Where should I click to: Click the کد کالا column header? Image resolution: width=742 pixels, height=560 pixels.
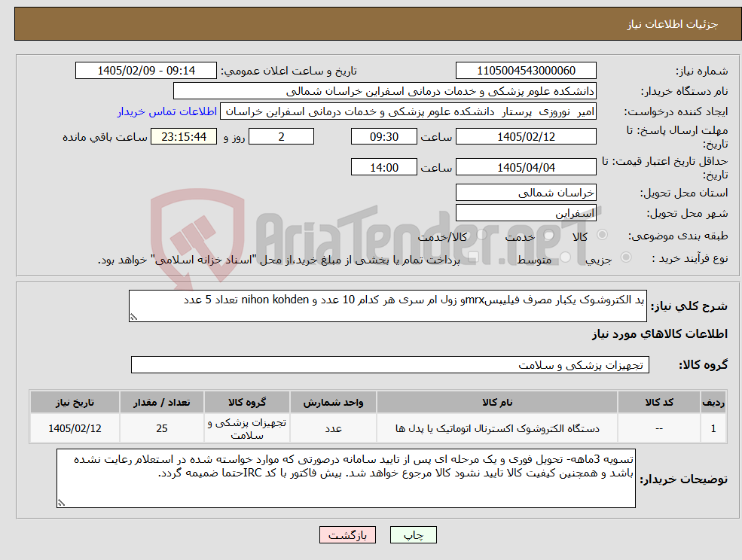[659, 402]
